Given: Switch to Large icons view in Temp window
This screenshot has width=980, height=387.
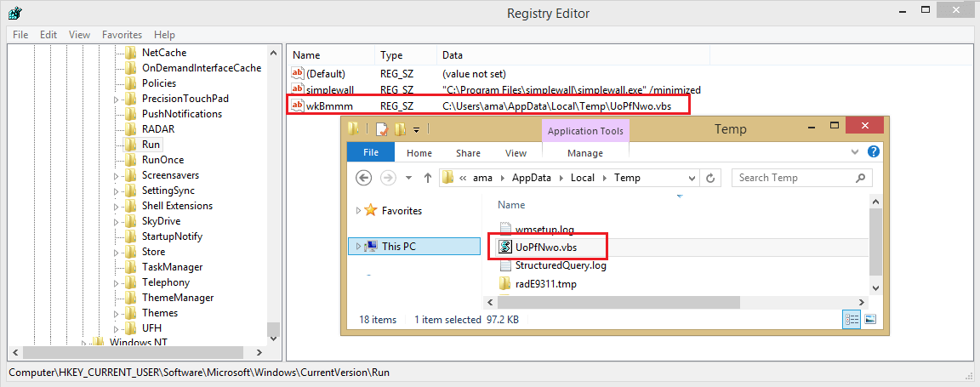Looking at the screenshot, I should [x=870, y=319].
